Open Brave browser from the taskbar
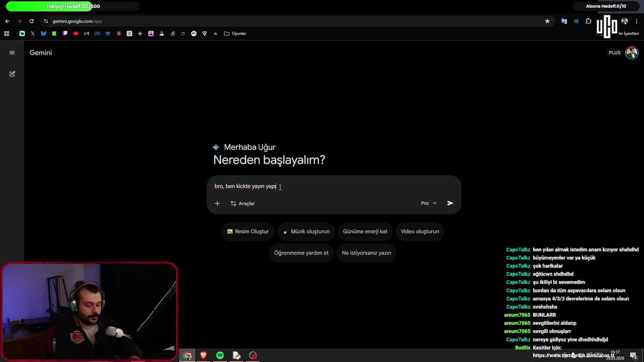The image size is (644, 362). (x=204, y=355)
